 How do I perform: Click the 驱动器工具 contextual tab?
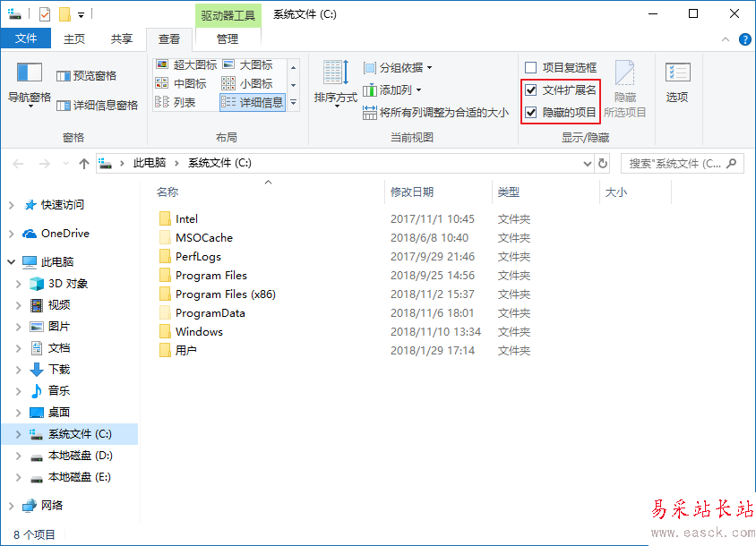(228, 15)
